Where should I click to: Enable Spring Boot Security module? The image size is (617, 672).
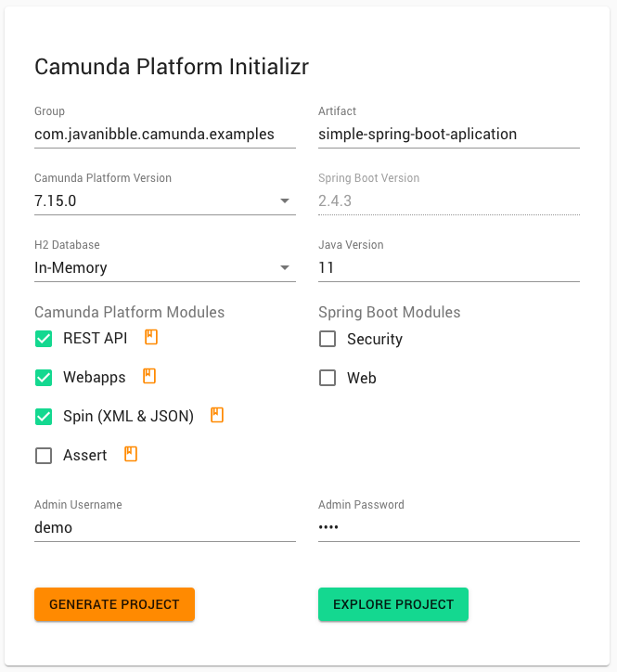click(x=328, y=339)
